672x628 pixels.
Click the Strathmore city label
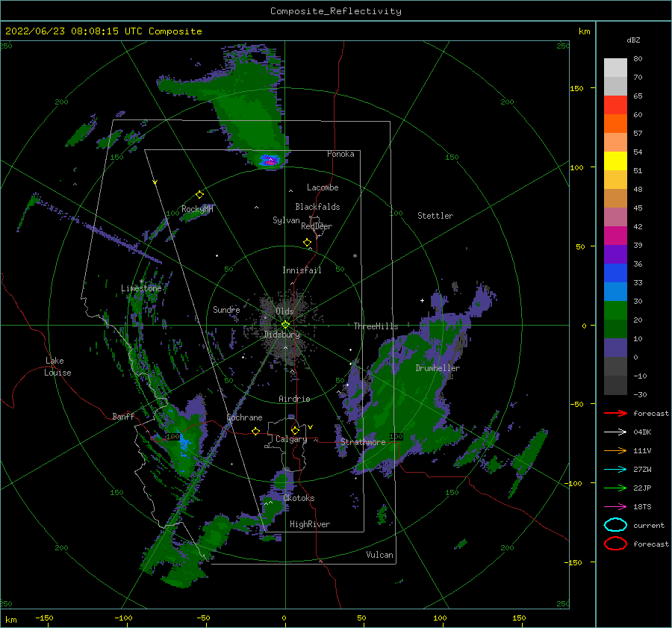363,442
